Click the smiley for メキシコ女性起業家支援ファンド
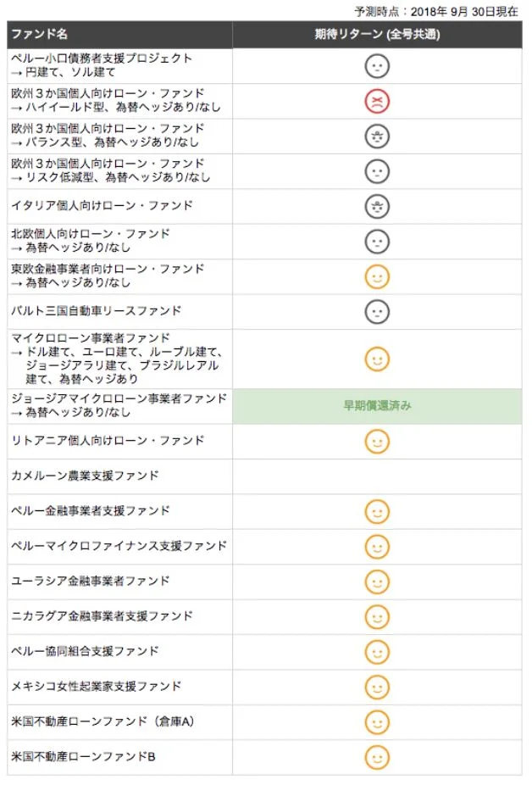532x785 pixels. (x=376, y=687)
